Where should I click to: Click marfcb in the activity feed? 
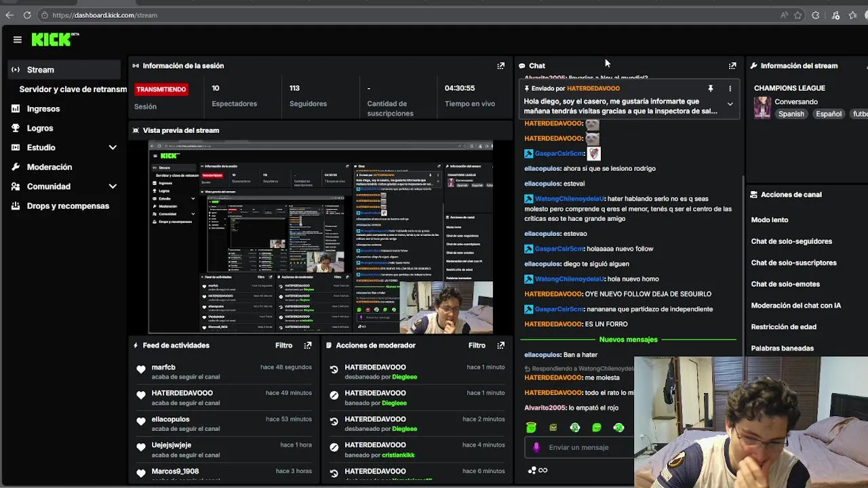coord(163,367)
